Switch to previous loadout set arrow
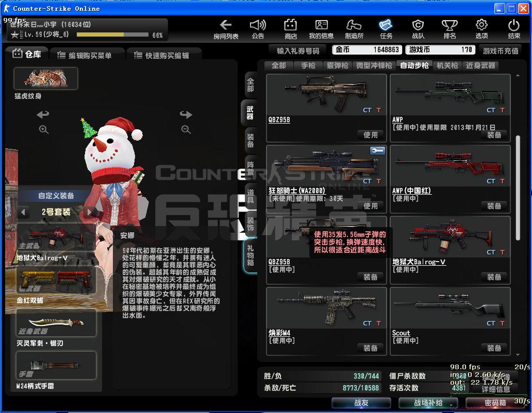Screen dimensions: 532x413 pyautogui.click(x=23, y=212)
